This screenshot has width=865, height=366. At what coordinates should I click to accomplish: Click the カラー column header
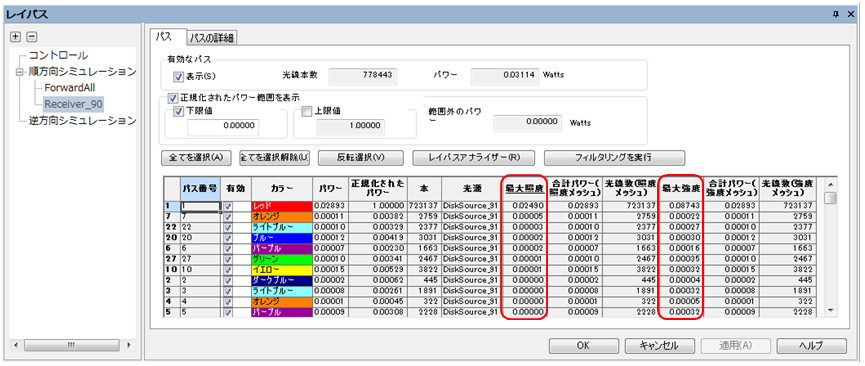(281, 189)
